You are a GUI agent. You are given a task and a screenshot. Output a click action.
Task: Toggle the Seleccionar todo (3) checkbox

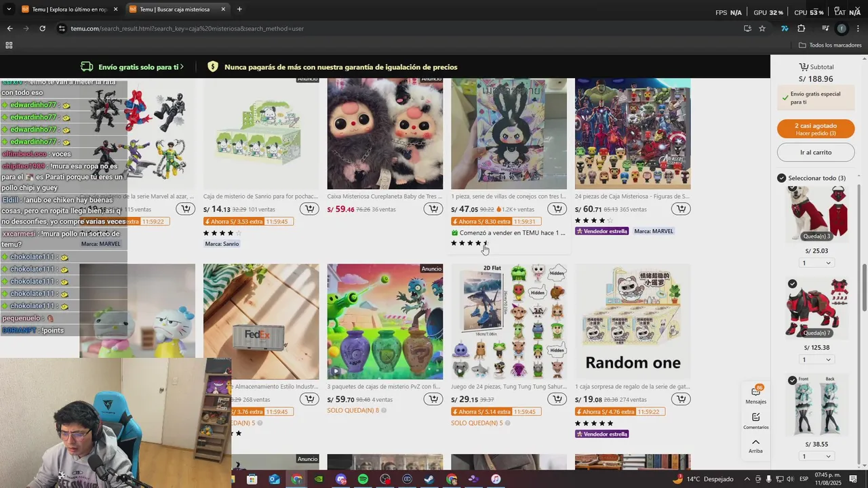(782, 178)
